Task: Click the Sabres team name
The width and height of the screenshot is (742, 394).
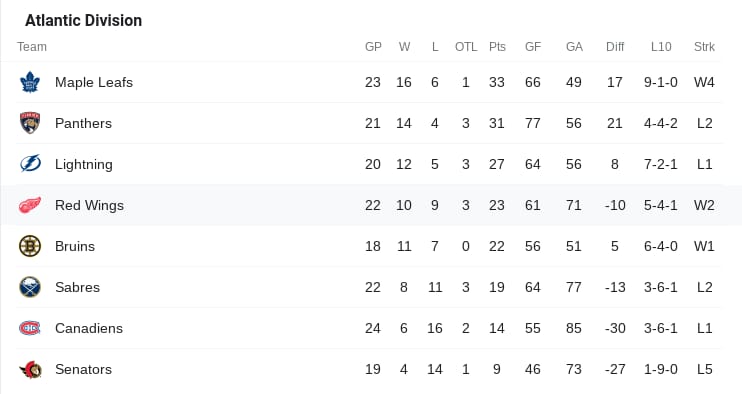Action: click(x=77, y=287)
